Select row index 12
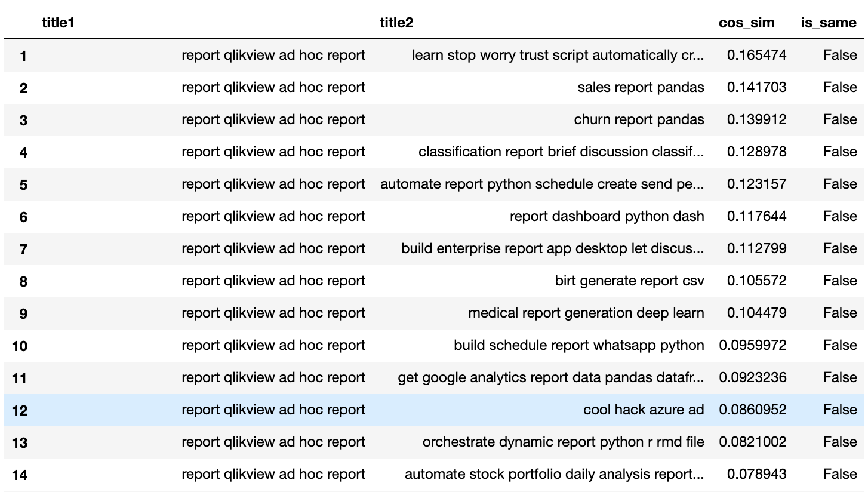 tap(20, 411)
